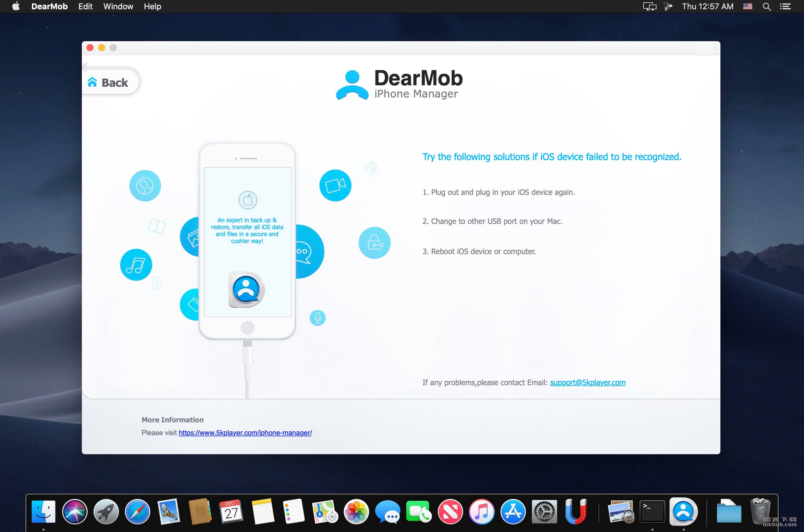This screenshot has width=804, height=532.
Task: Click the Apple logo on phone illustration
Action: 248,200
